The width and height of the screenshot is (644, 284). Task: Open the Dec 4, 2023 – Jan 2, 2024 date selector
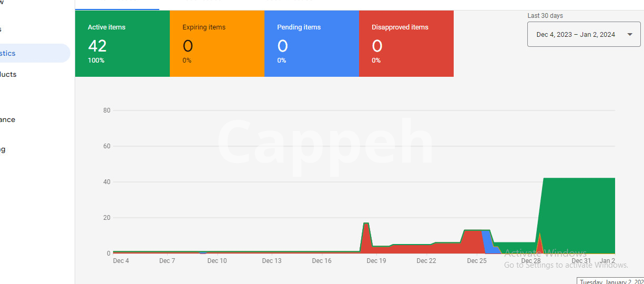click(x=575, y=35)
